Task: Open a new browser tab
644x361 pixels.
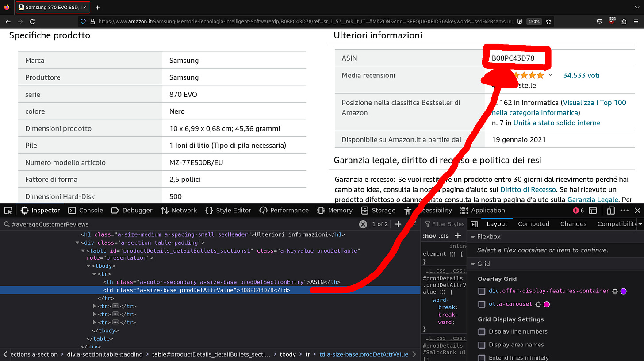Action: [97, 8]
